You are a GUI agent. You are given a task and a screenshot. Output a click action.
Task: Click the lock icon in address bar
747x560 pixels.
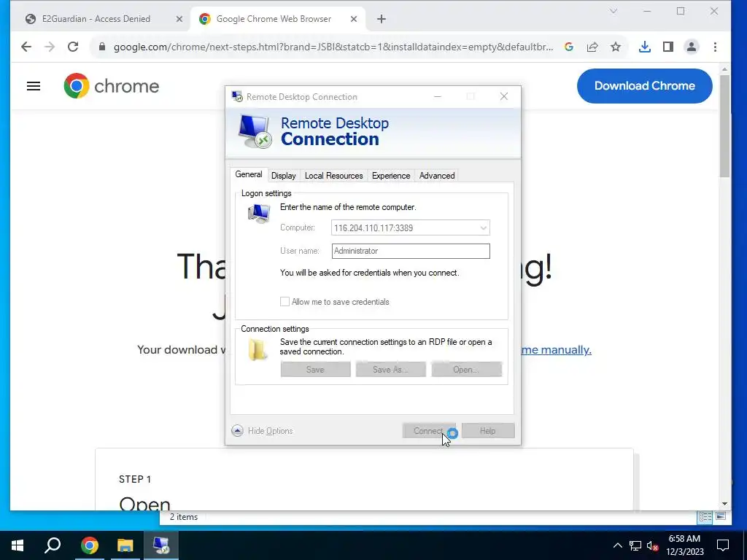pyautogui.click(x=101, y=47)
